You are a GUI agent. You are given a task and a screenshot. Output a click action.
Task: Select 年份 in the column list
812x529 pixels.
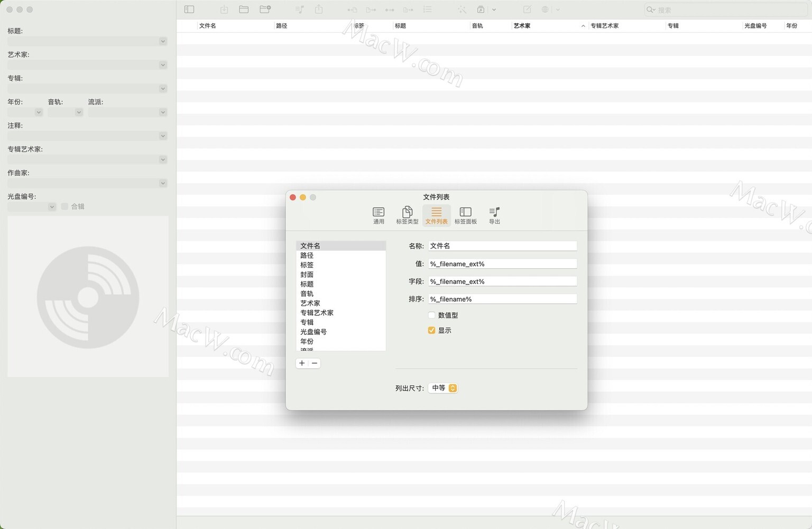coord(341,341)
